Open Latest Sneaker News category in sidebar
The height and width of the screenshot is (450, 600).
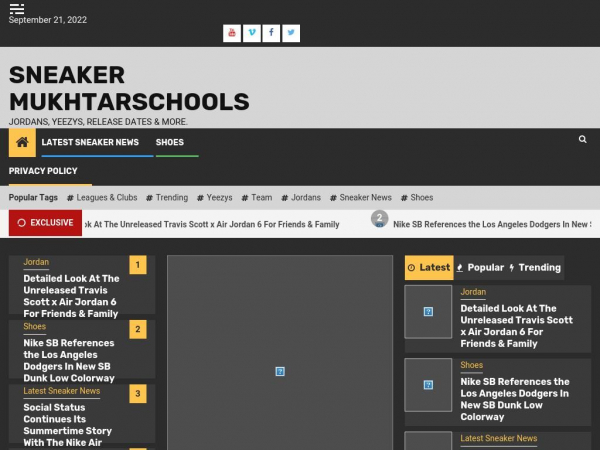[x=499, y=439]
